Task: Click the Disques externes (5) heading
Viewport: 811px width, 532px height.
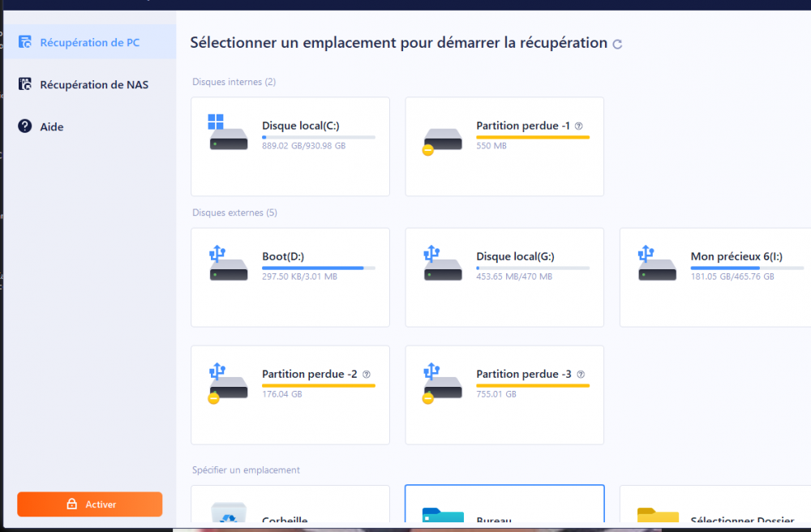Action: (234, 212)
